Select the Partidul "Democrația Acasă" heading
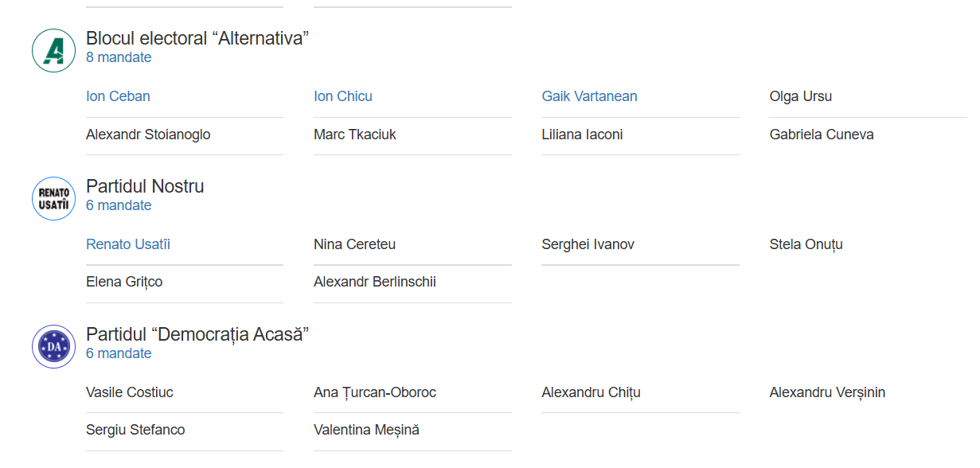Screen dimensions: 980x468 point(197,334)
